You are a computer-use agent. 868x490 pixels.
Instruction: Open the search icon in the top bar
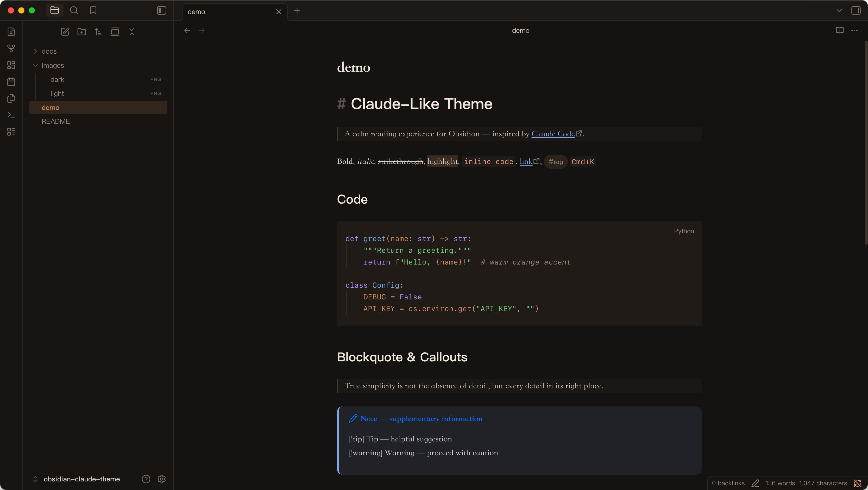[74, 10]
